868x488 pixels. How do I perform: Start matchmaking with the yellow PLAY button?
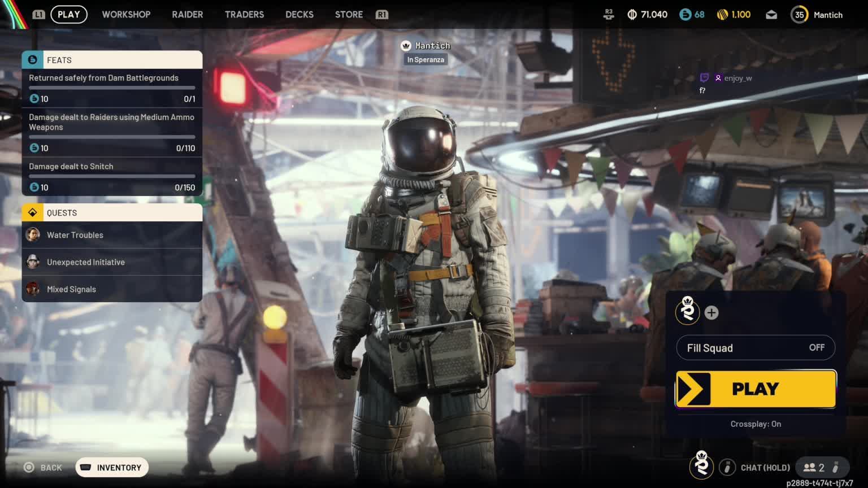coord(756,389)
